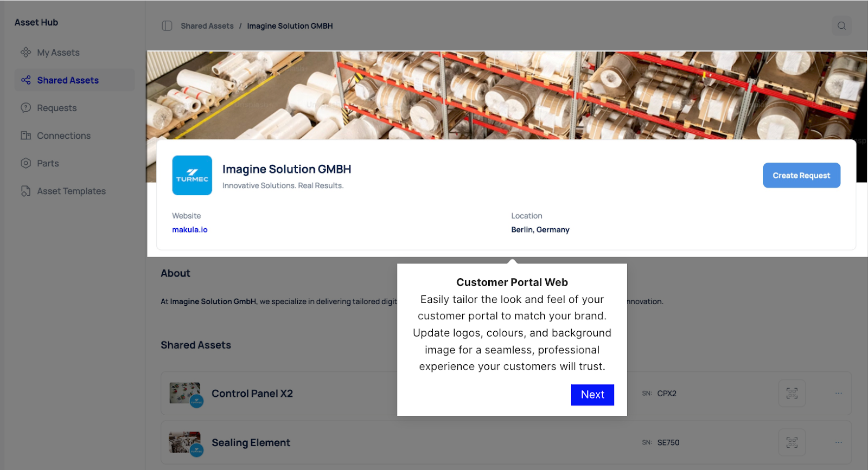Click Shared Assets breadcrumb link
Screen dimensions: 868x470
click(x=207, y=26)
